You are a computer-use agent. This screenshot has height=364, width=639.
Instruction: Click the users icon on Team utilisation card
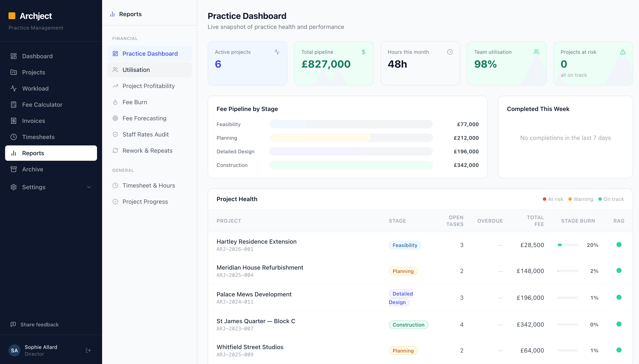(x=536, y=52)
